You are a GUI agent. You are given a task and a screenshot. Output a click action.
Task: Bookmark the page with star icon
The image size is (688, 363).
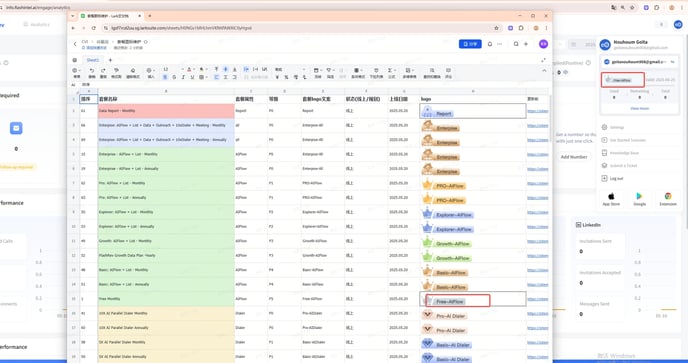tap(496, 28)
